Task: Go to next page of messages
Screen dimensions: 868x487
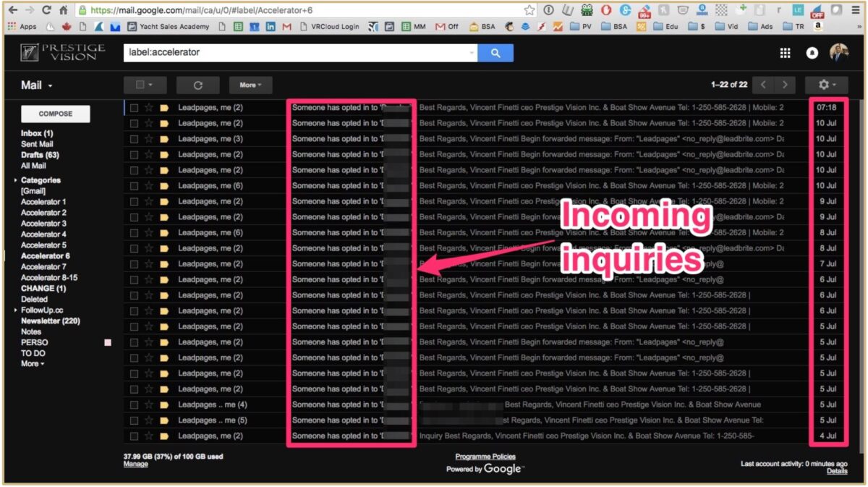Action: [784, 85]
